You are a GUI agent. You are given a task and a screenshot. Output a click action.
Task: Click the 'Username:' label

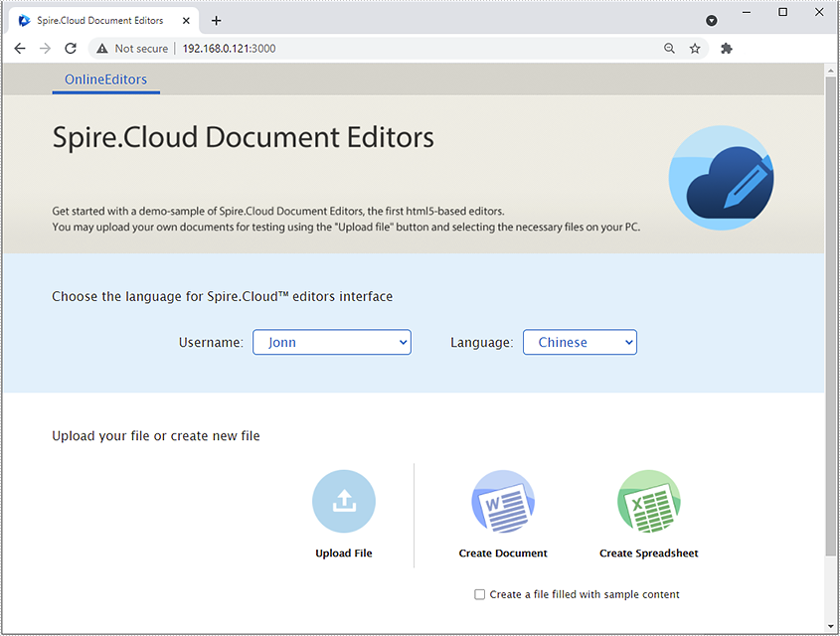pyautogui.click(x=211, y=343)
